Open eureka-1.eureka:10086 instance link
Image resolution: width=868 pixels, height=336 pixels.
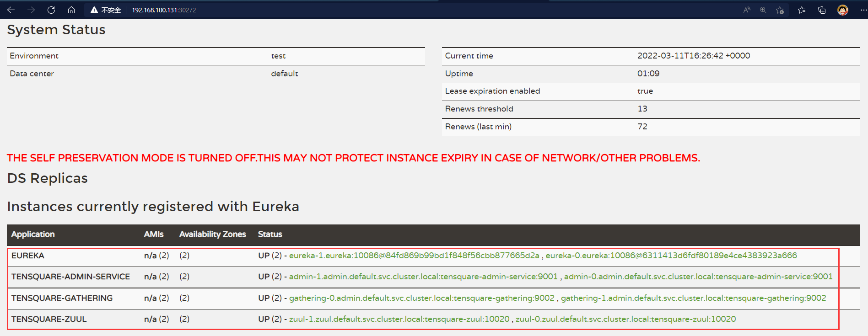(414, 256)
